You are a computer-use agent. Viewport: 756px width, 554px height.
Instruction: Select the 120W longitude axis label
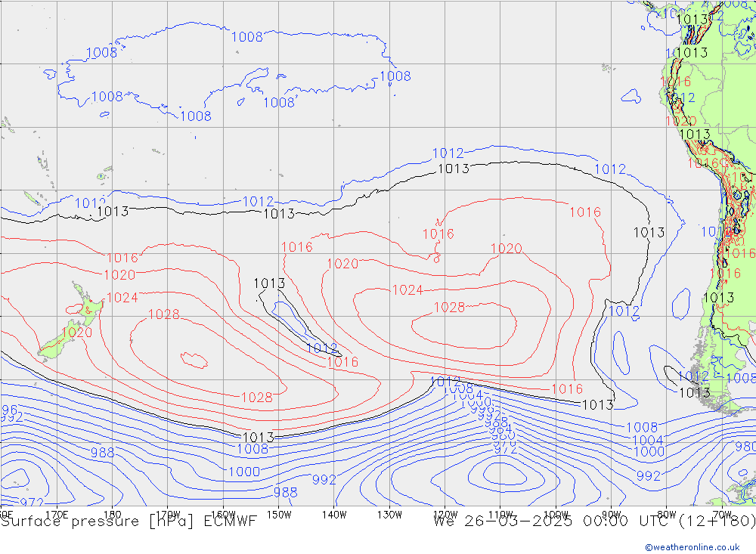click(445, 515)
